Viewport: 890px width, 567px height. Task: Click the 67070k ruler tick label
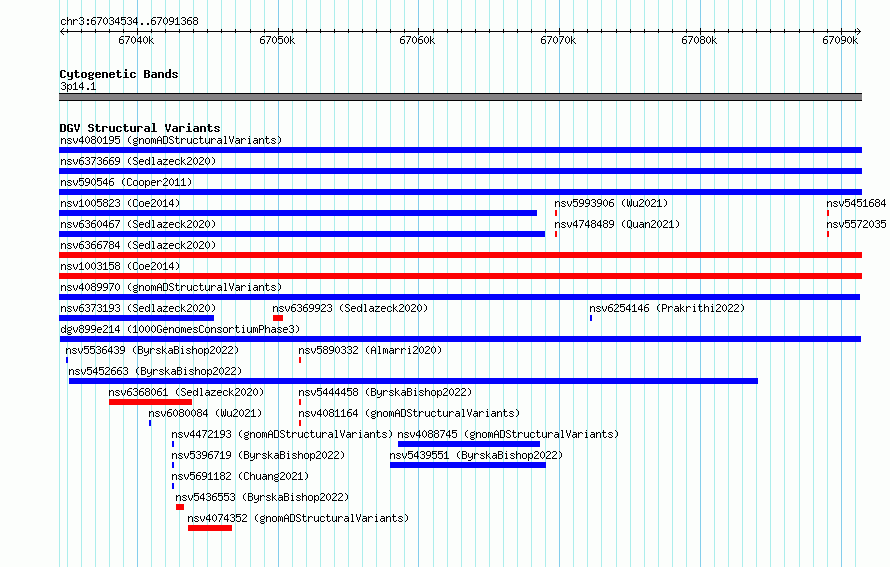pyautogui.click(x=558, y=40)
